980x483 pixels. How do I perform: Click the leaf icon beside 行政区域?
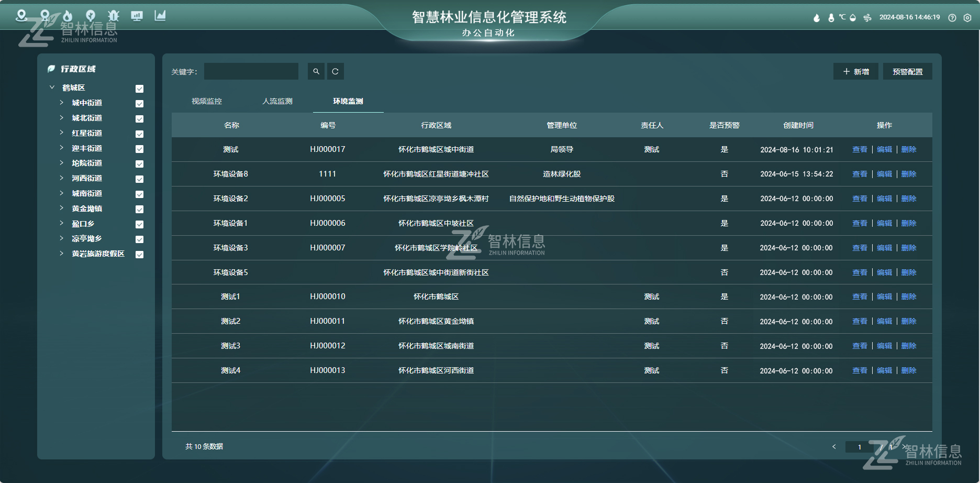tap(51, 69)
